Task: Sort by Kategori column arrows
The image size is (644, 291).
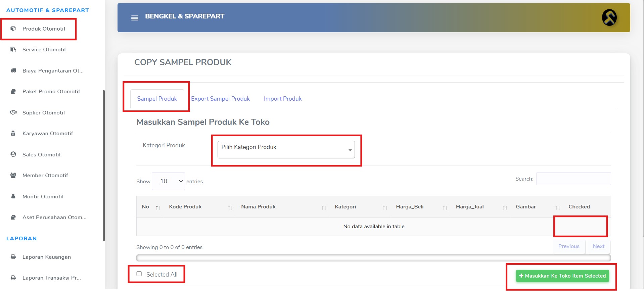Action: 385,208
